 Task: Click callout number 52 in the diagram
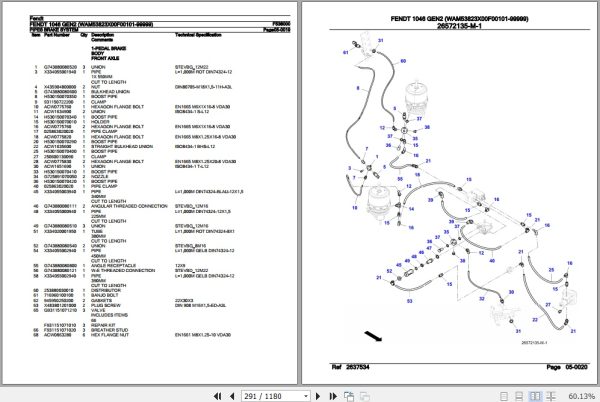point(389,271)
